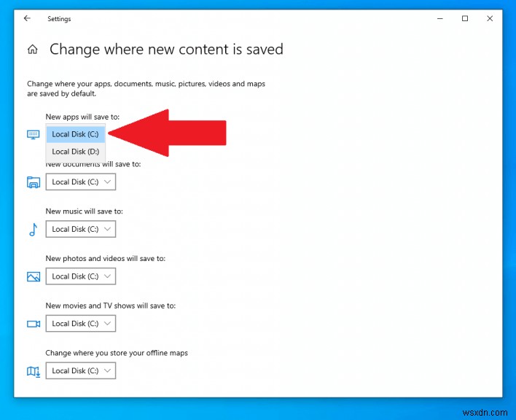The height and width of the screenshot is (420, 516).
Task: Click 'New movies and TV shows will save to:'
Action: point(111,306)
